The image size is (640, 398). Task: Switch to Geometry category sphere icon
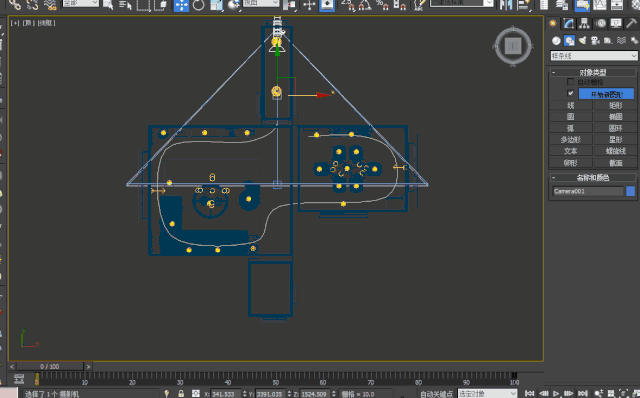click(x=556, y=40)
